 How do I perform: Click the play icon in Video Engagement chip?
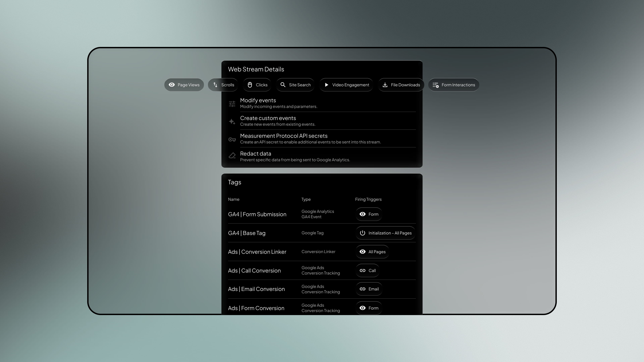[x=327, y=85]
